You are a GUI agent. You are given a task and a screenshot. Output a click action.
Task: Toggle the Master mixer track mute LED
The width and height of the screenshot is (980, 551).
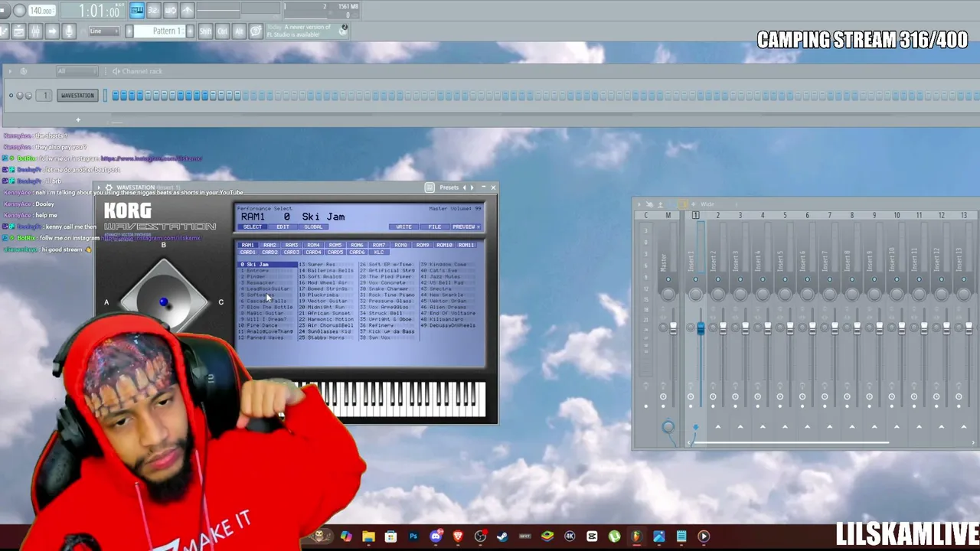668,279
